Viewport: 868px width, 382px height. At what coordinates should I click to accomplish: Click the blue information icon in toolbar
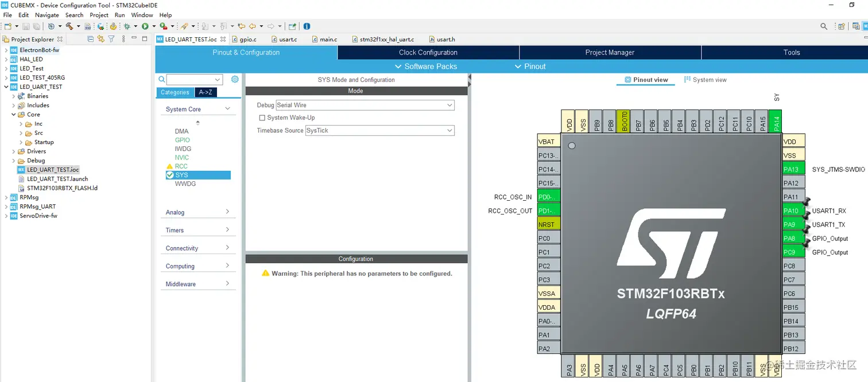tap(307, 26)
